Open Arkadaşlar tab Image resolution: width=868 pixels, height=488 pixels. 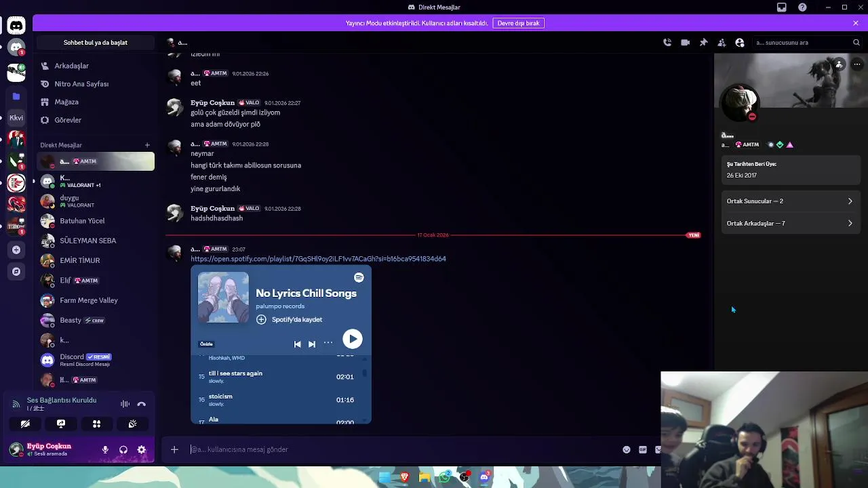point(96,66)
